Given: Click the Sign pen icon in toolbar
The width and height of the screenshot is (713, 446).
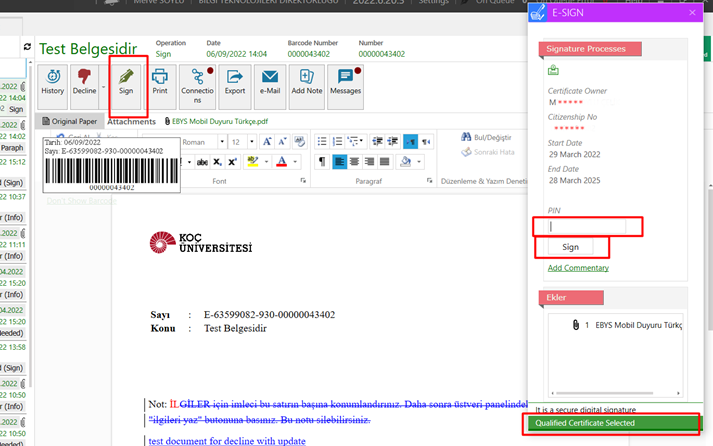Looking at the screenshot, I should pos(126,82).
